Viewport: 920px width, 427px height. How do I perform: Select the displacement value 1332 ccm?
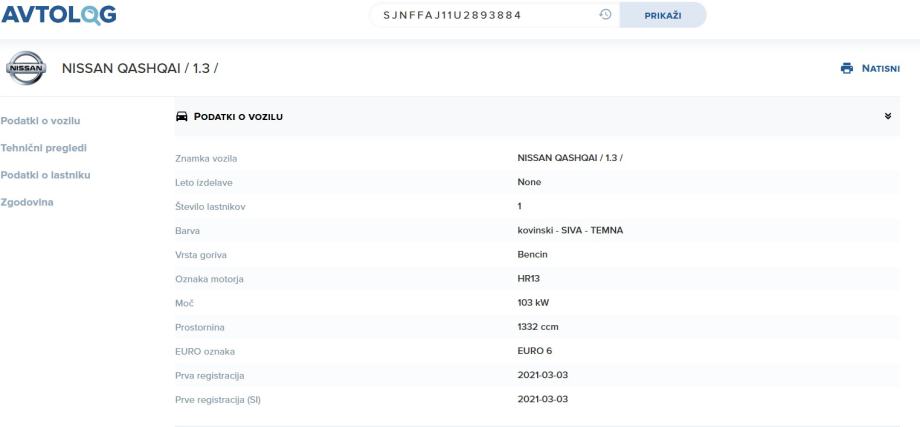coord(538,327)
